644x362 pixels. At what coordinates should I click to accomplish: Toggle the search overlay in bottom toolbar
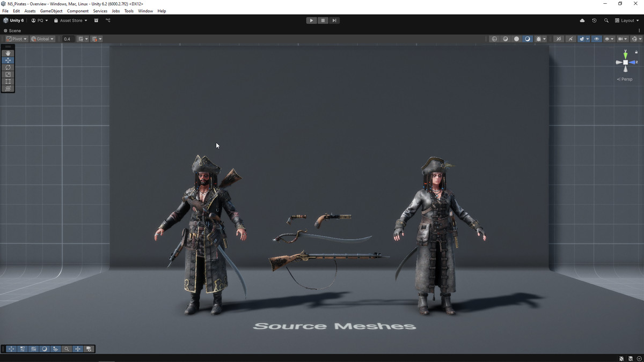coord(67,349)
